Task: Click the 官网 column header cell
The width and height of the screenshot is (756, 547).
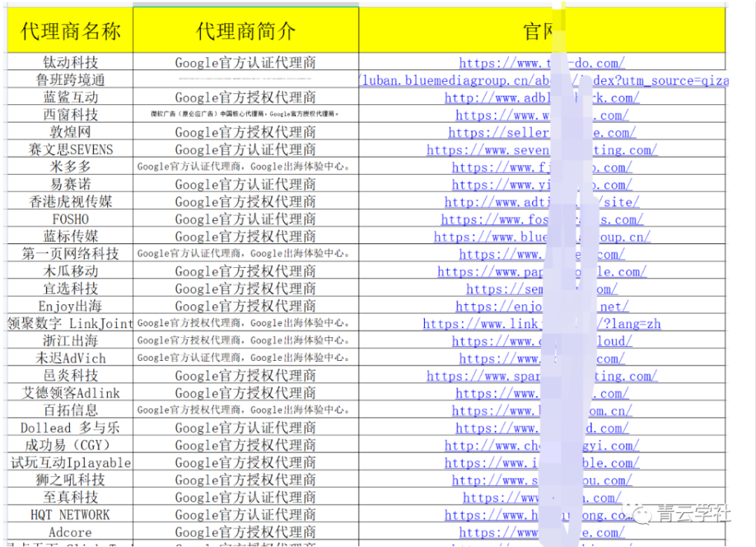Action: tap(541, 31)
